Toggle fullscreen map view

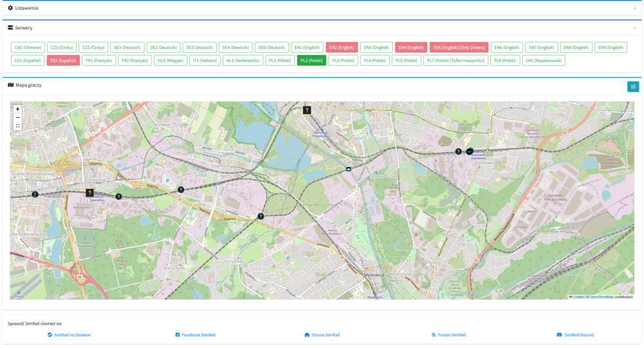pos(17,126)
